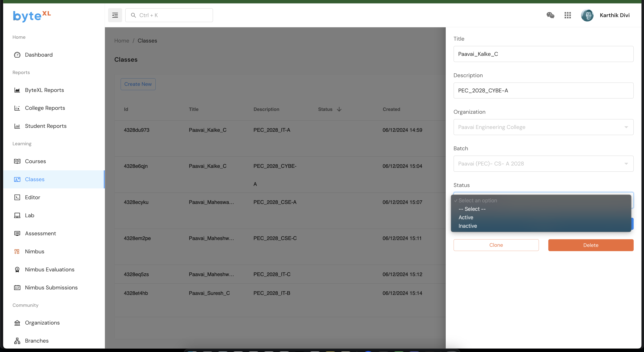Expand the Organization dropdown

(543, 127)
